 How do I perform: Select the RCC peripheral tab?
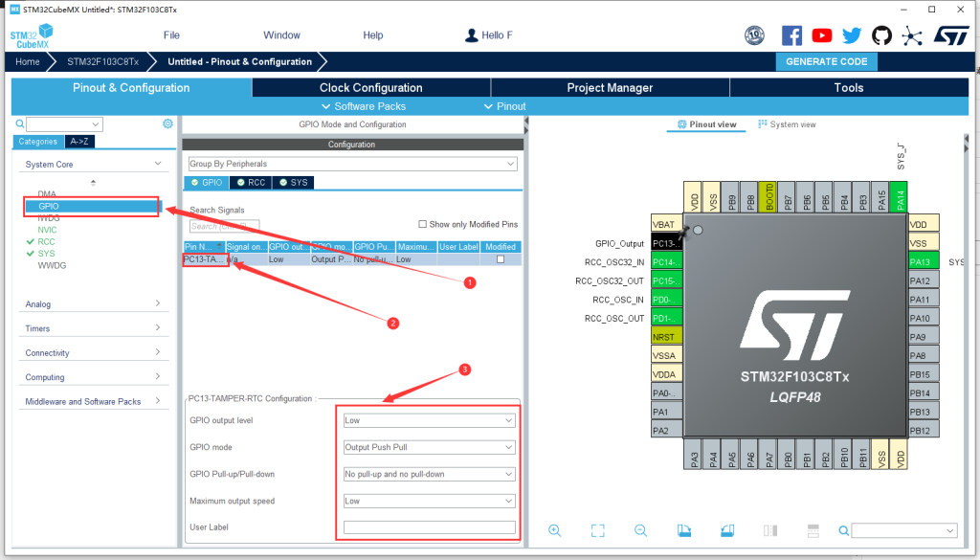click(250, 183)
